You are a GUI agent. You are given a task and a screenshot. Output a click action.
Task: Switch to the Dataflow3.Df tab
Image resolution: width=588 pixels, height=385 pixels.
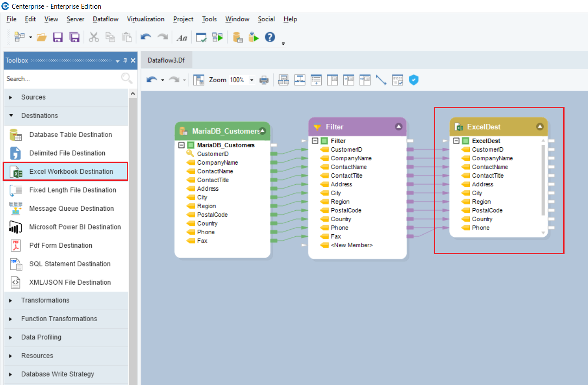[166, 60]
